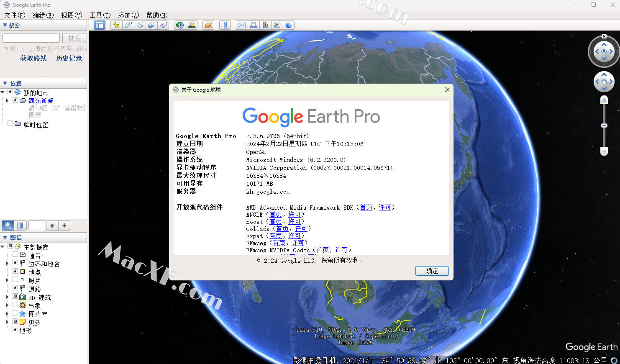Click zoom in plus on navigation slider

[x=604, y=100]
